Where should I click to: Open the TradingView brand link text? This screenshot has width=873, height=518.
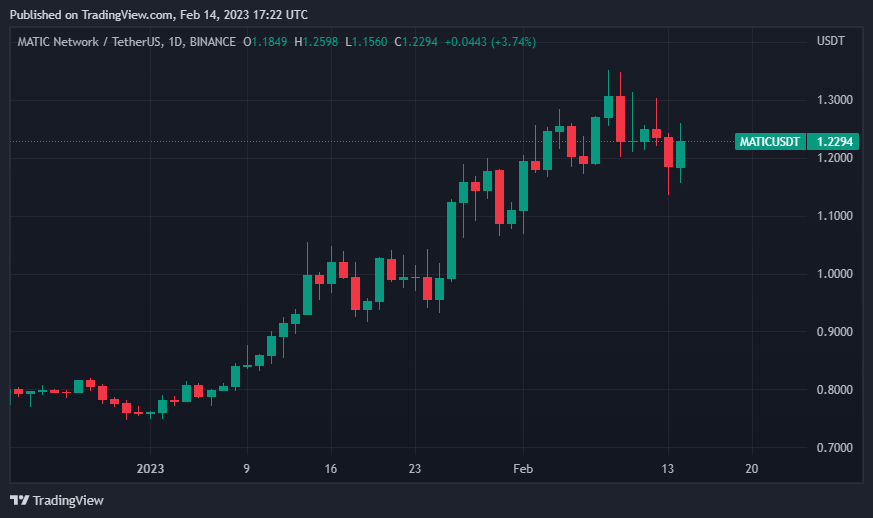click(x=68, y=500)
